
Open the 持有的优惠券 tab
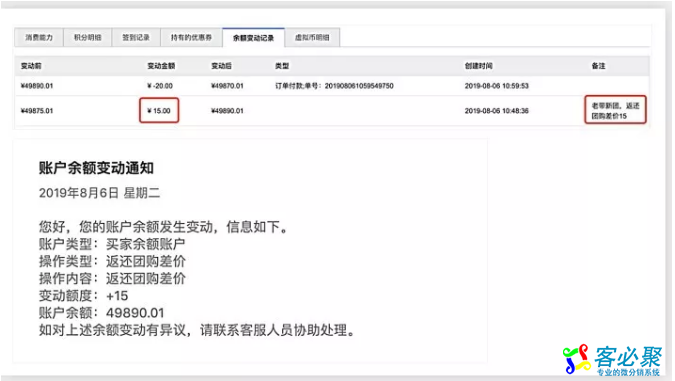pyautogui.click(x=192, y=37)
